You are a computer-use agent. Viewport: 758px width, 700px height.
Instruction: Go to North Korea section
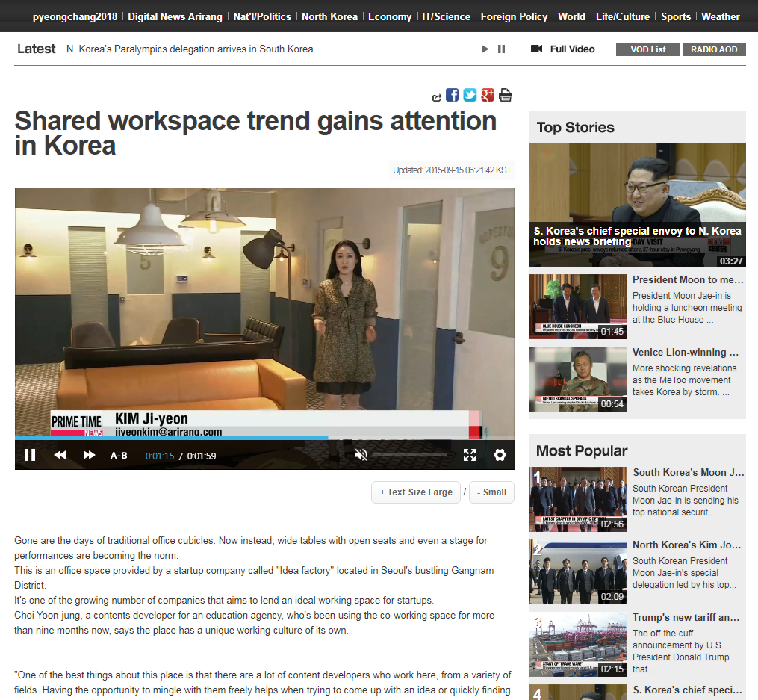click(x=329, y=17)
